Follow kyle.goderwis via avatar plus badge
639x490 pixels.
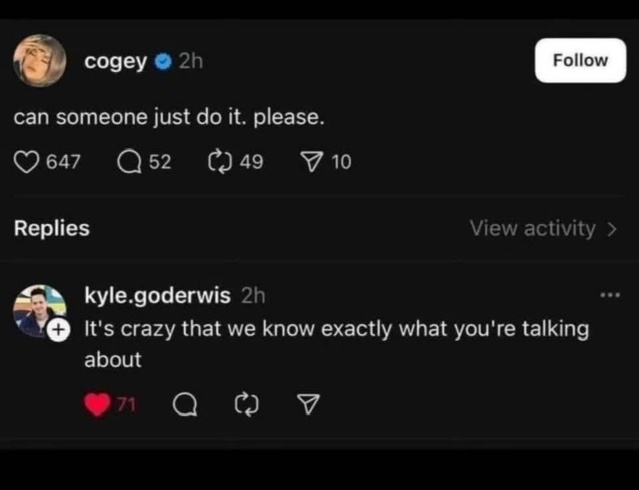(57, 329)
